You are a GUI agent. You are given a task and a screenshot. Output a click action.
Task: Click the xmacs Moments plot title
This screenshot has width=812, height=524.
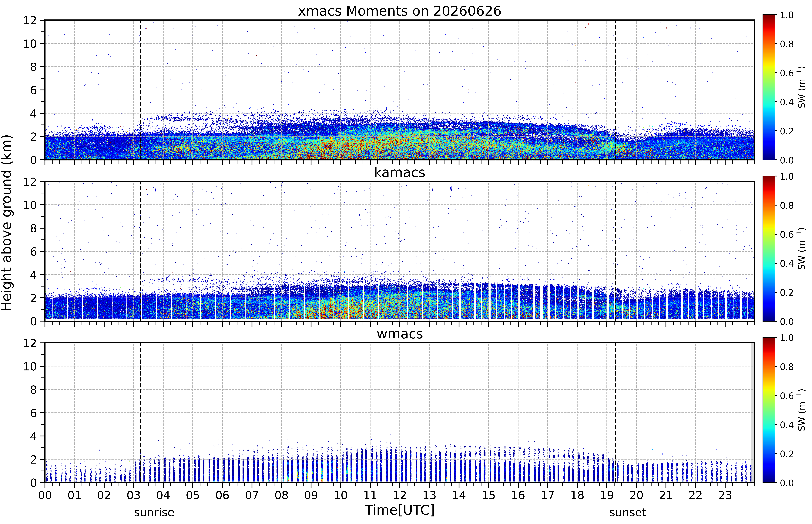pos(400,11)
